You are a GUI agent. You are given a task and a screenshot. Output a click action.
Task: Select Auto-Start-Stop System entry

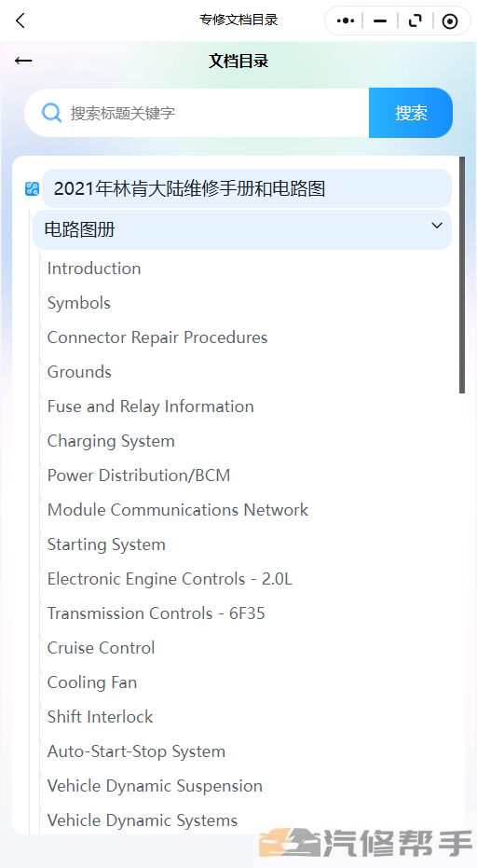click(x=136, y=751)
